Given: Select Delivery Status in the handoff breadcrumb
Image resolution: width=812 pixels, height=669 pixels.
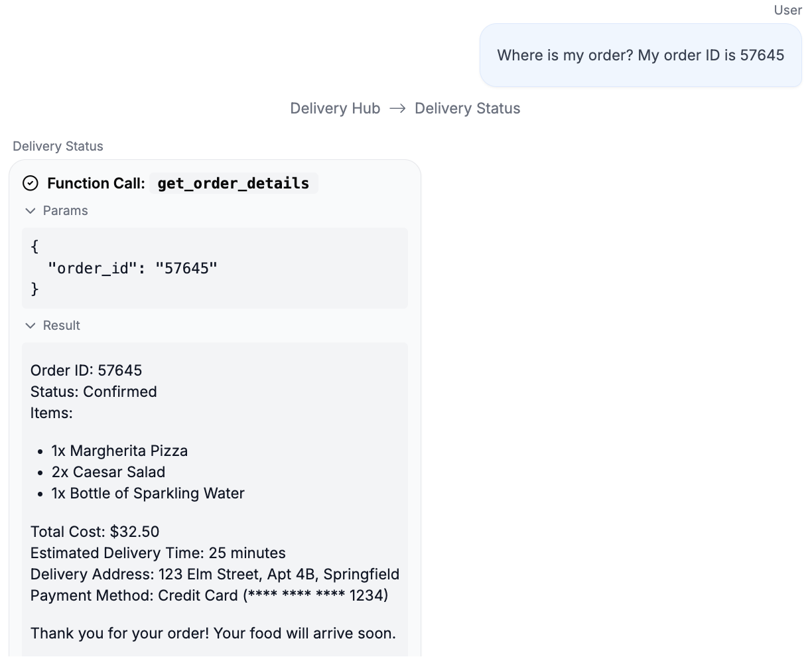Looking at the screenshot, I should (467, 109).
